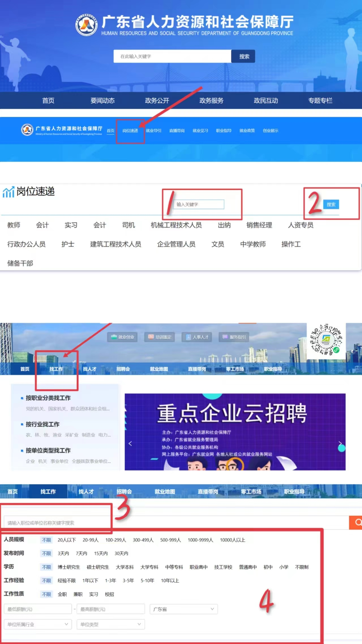Open 政民互动 in the main navigation
This screenshot has width=362, height=644.
click(x=266, y=100)
